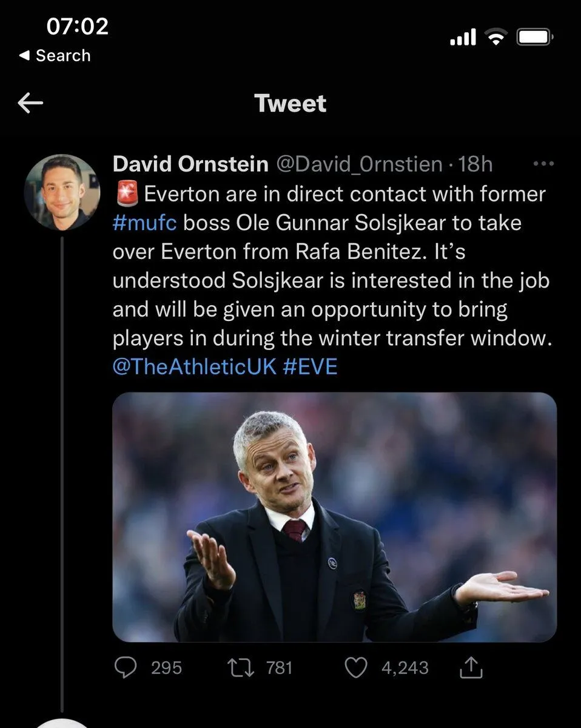Like the tweet with the heart icon
581x728 pixels.
[x=356, y=668]
